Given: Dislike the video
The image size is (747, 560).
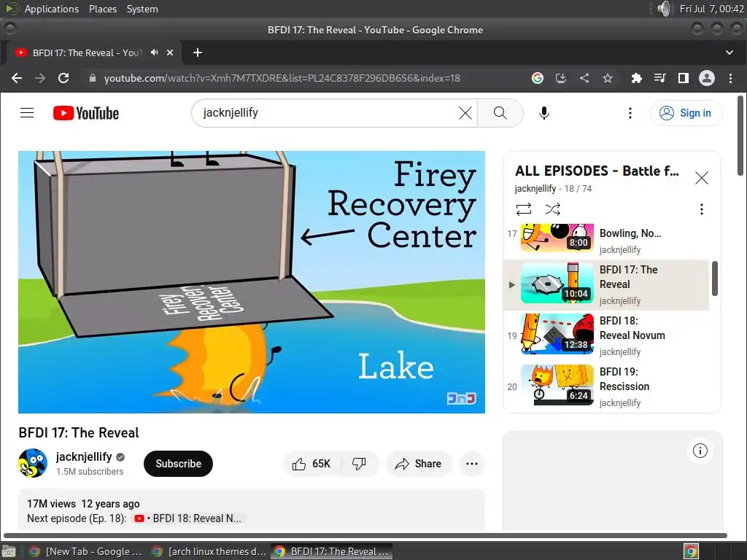Looking at the screenshot, I should (x=359, y=463).
